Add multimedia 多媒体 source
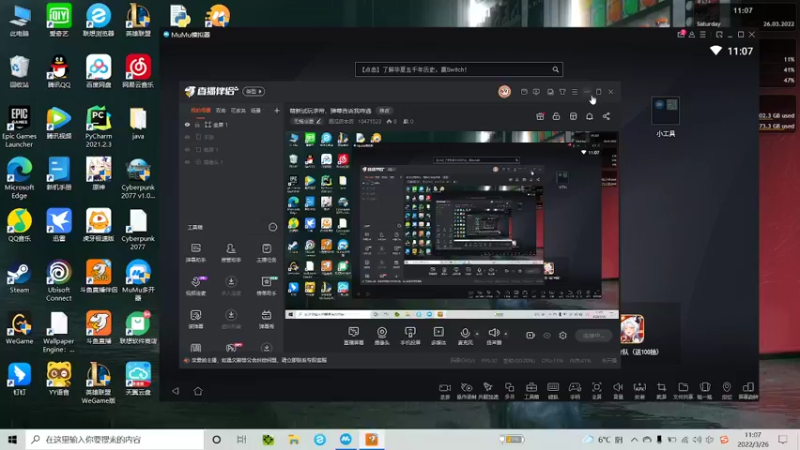 coord(438,336)
